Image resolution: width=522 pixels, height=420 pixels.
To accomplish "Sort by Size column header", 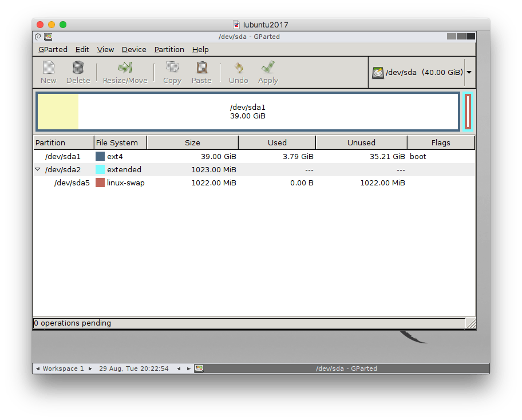I will (192, 143).
